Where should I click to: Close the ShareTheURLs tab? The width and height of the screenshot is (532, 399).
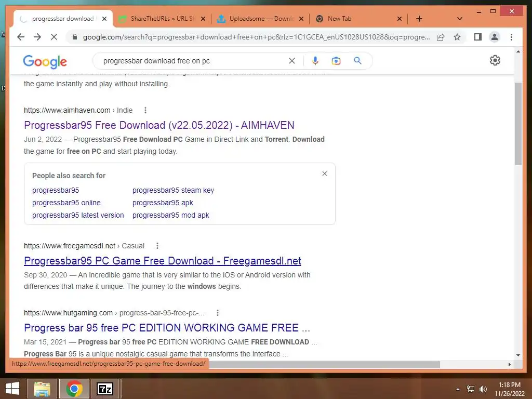(x=203, y=19)
